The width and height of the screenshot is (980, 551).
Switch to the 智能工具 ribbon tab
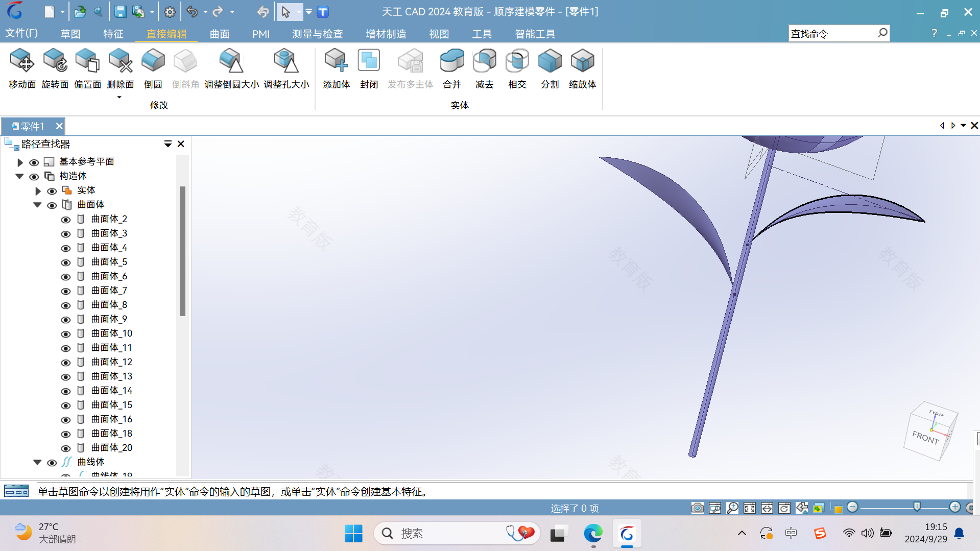pyautogui.click(x=535, y=34)
